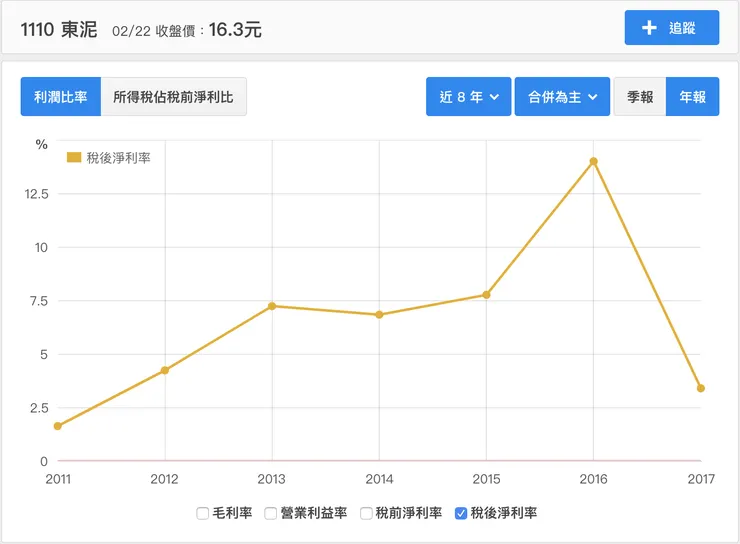Enable the 毛利率 checkbox
The height and width of the screenshot is (544, 740).
[202, 513]
